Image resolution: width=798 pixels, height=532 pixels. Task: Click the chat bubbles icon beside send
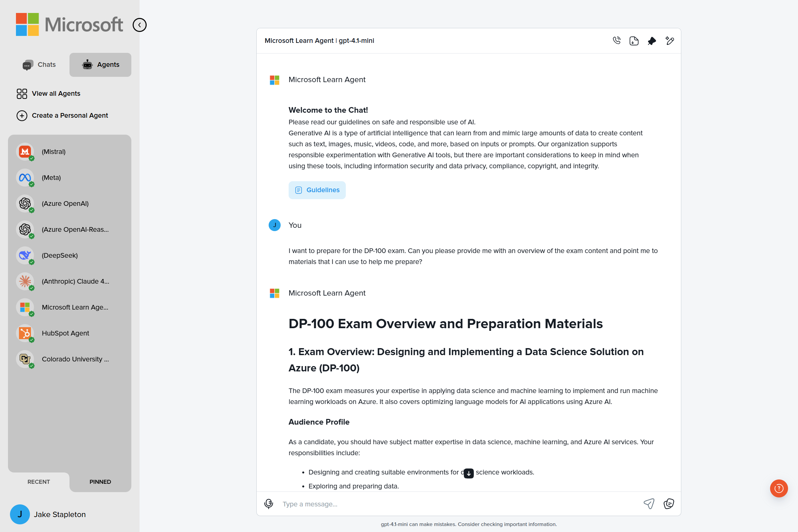click(669, 504)
